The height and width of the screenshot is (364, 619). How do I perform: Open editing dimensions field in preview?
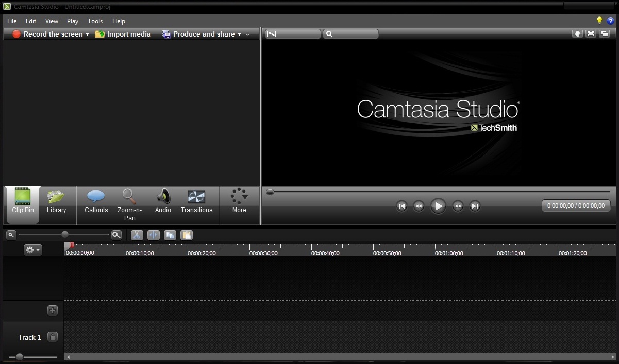tap(293, 34)
